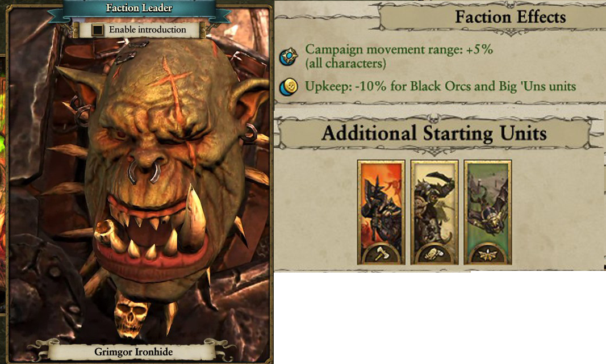Click the cavalry axe icon on the beige card
Viewport: 606px width, 364px height.
click(x=434, y=254)
